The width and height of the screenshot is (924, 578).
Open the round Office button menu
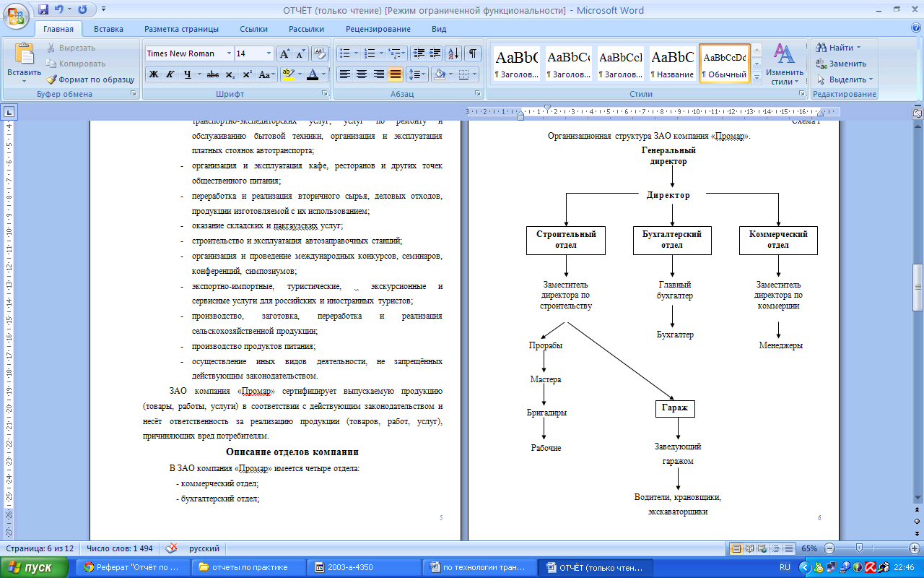click(x=17, y=14)
